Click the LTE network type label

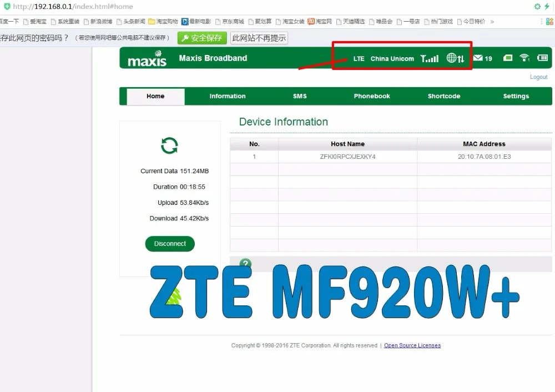coord(359,59)
